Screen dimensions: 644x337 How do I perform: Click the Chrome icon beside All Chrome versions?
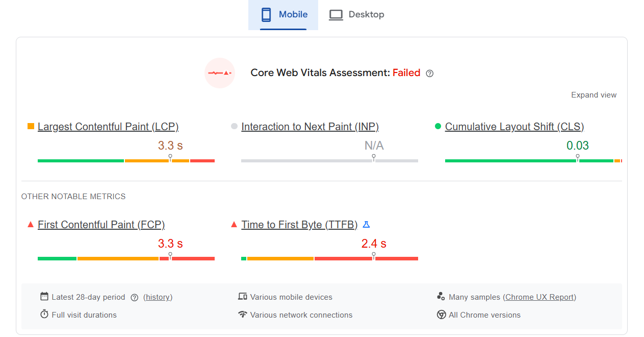coord(442,315)
